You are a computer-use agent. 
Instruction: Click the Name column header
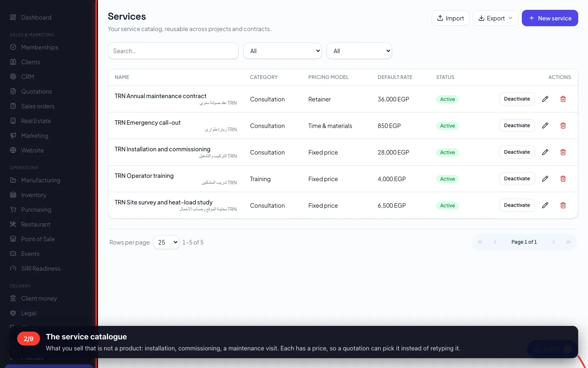pyautogui.click(x=122, y=77)
